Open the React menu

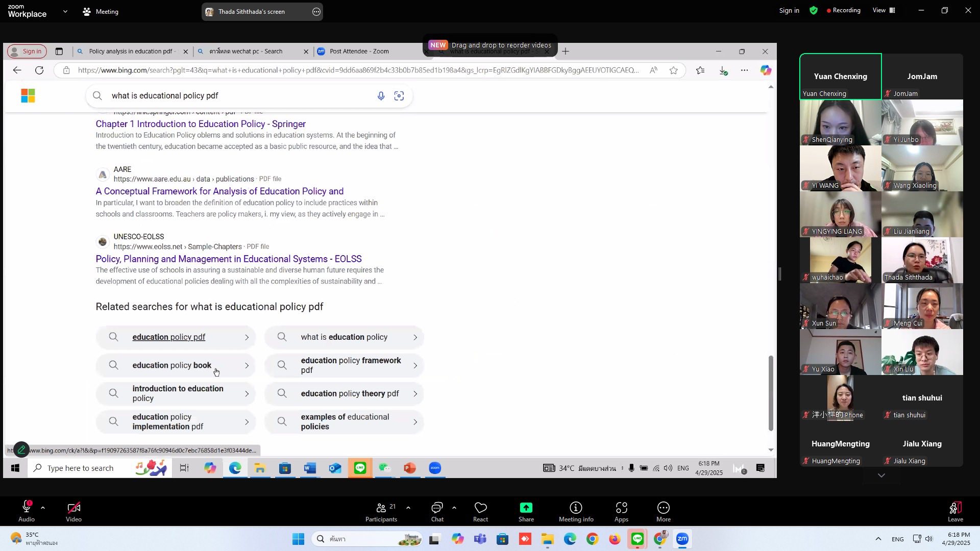[480, 511]
